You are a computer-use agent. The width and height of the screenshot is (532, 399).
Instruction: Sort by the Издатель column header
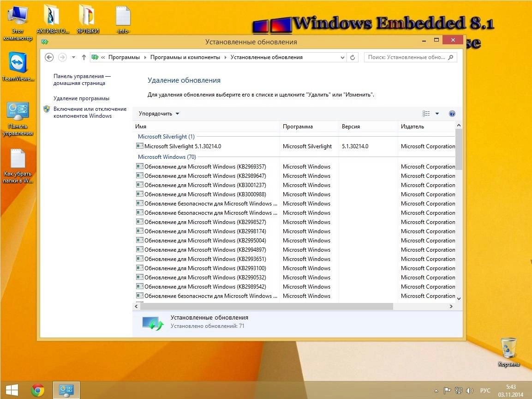[x=426, y=127]
